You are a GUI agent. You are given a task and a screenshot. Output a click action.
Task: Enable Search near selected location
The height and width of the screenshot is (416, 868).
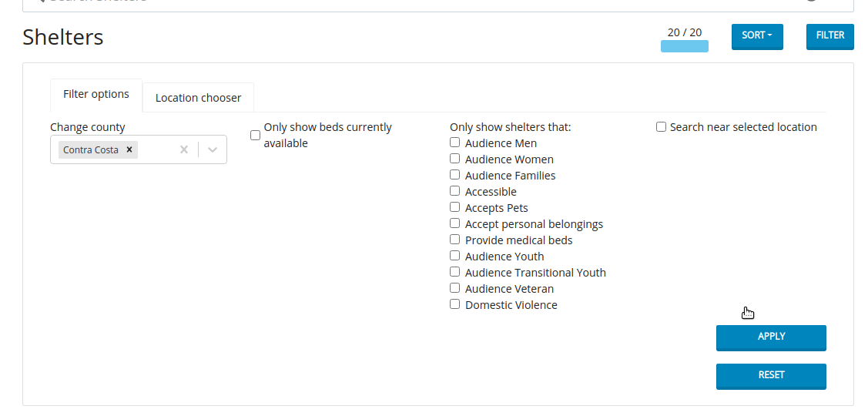click(x=661, y=127)
